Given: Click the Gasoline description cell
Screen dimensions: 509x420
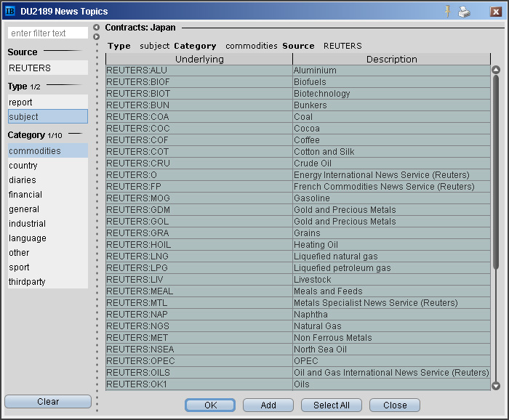Looking at the screenshot, I should click(x=391, y=198).
